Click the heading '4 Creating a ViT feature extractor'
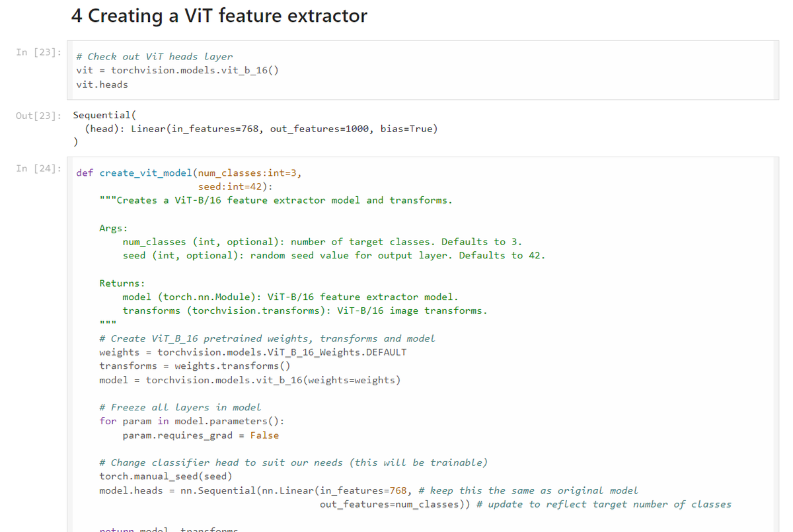 pos(219,15)
